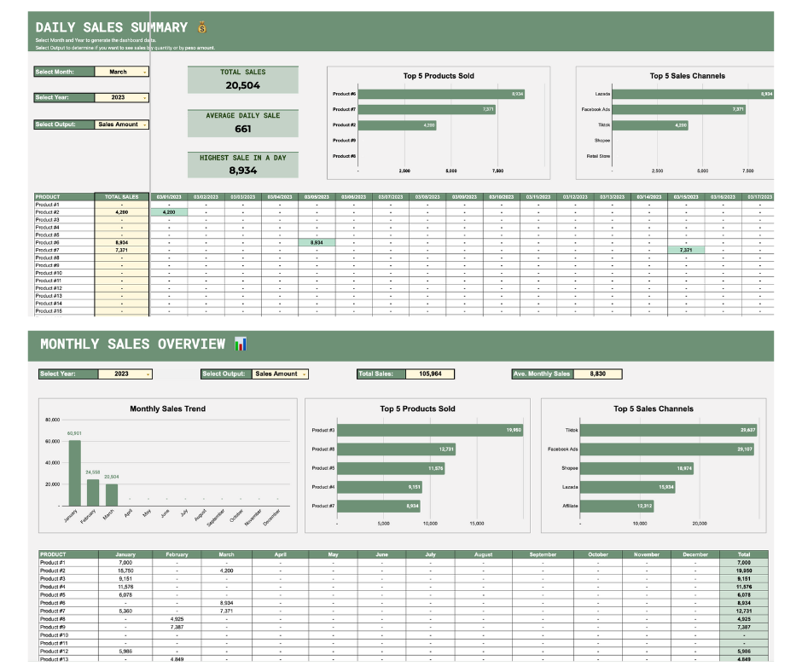Click the February column header in the monthly table
The image size is (802, 672).
(177, 554)
